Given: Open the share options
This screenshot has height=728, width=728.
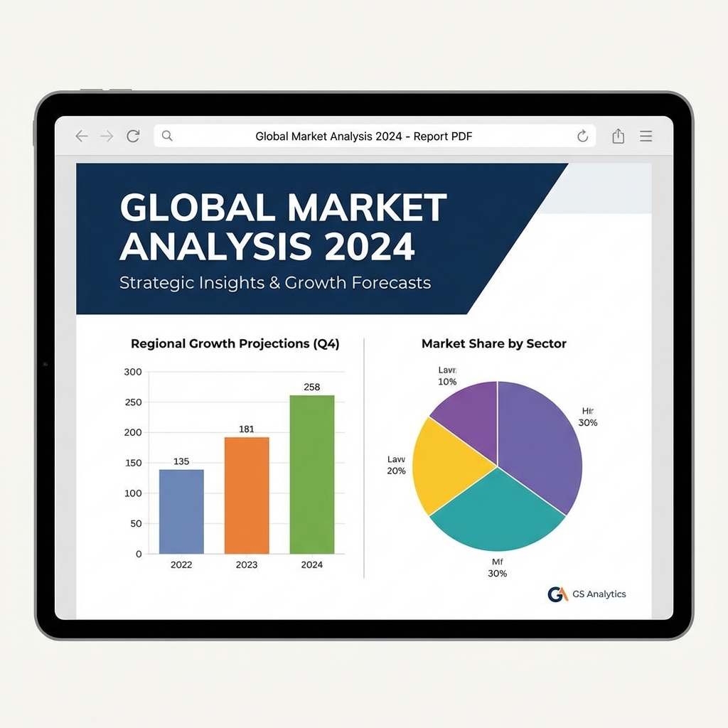Looking at the screenshot, I should (618, 136).
